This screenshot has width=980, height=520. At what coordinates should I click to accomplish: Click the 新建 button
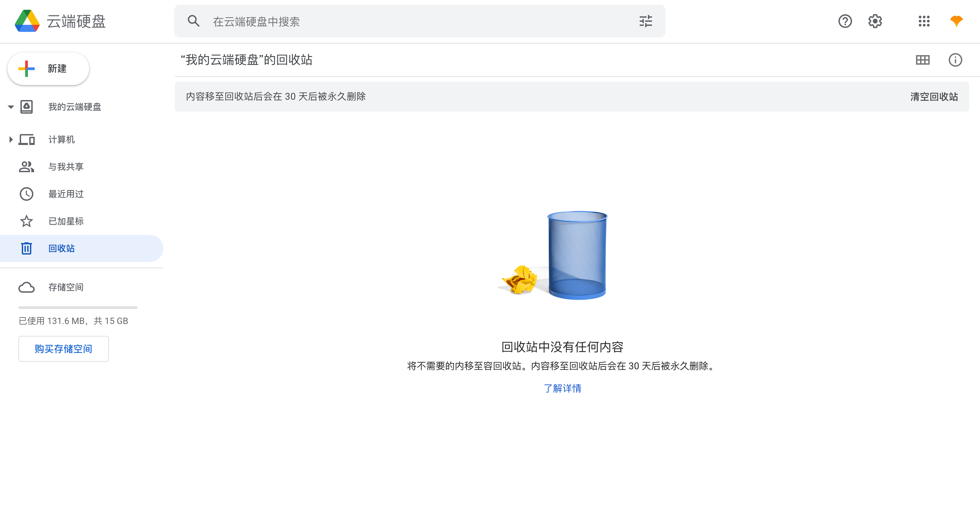[48, 68]
